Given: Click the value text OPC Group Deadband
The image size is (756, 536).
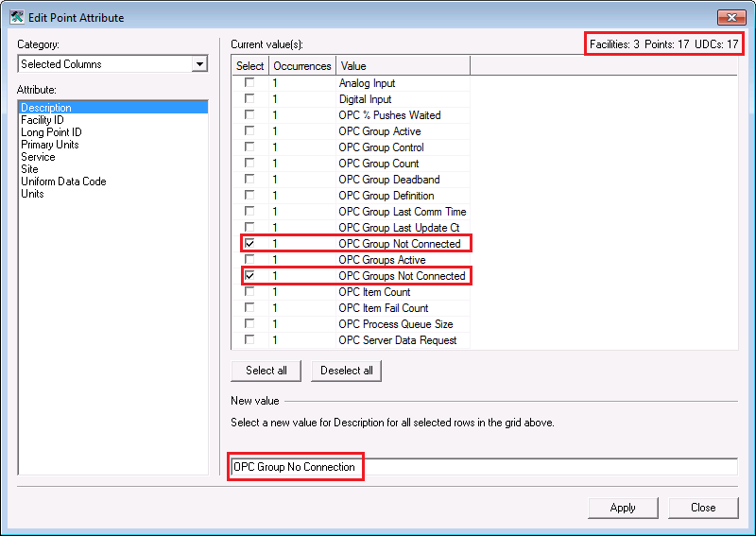Looking at the screenshot, I should click(x=389, y=180).
